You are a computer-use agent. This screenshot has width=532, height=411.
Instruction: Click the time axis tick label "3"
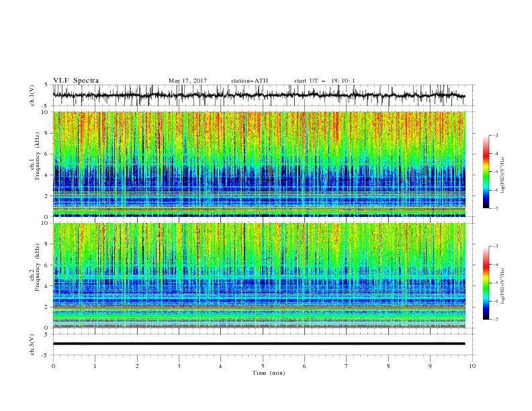179,366
